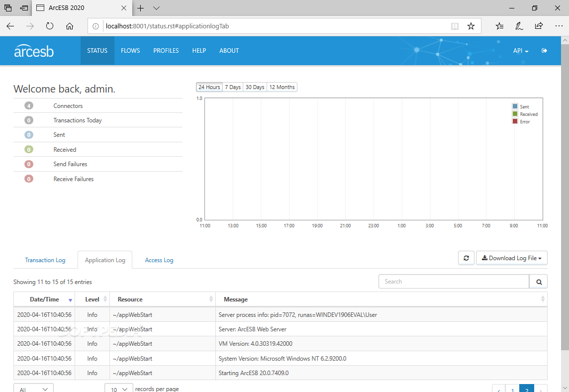
Task: Select the 30 Days range
Action: pyautogui.click(x=255, y=87)
